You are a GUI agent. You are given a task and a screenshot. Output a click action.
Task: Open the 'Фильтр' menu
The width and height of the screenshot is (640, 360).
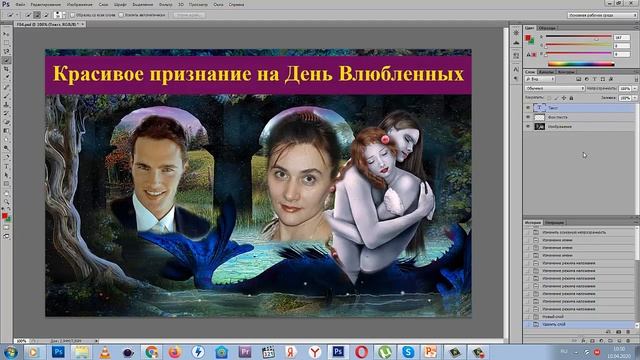point(165,4)
